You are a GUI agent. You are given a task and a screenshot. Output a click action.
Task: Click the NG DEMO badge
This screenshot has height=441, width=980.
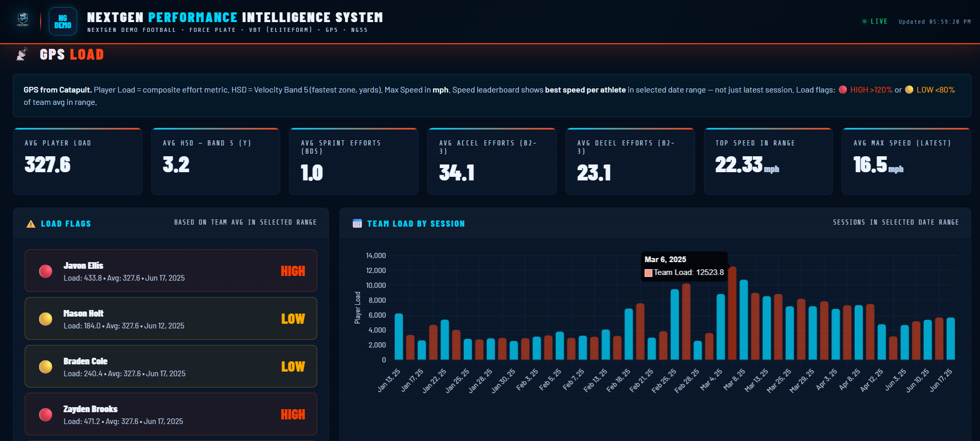pos(63,22)
